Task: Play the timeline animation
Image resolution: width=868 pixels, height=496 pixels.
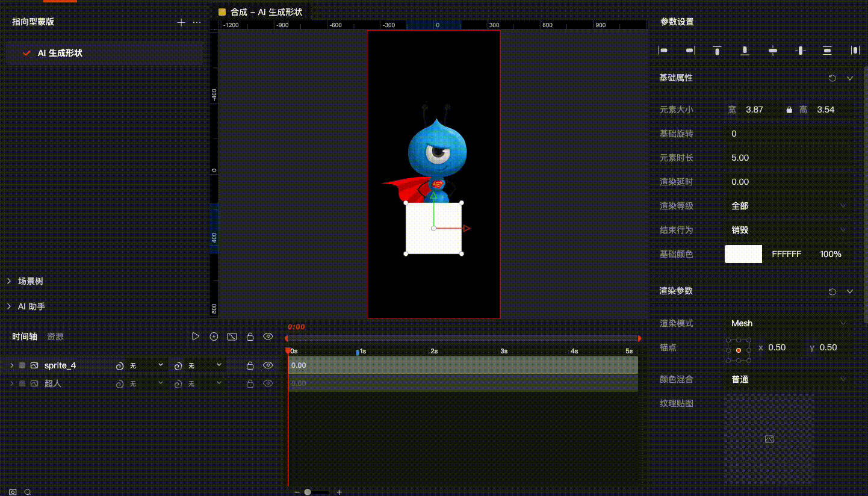Action: (x=196, y=336)
